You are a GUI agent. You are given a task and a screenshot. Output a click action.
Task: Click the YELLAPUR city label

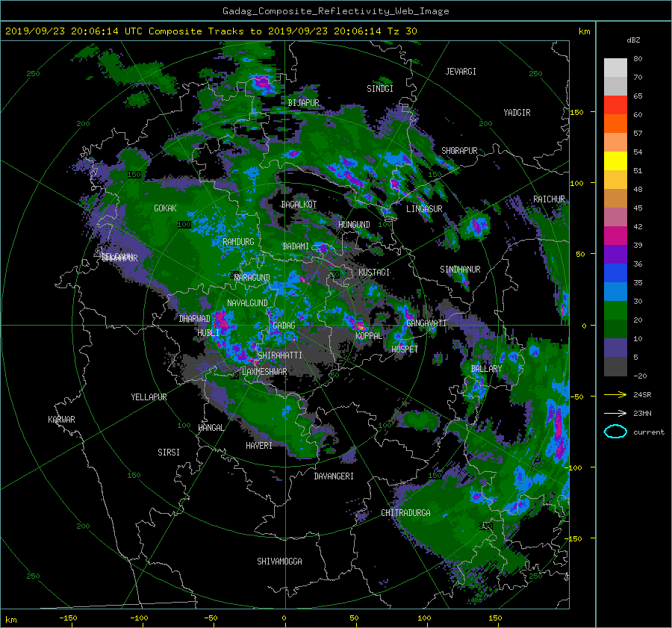pos(149,397)
